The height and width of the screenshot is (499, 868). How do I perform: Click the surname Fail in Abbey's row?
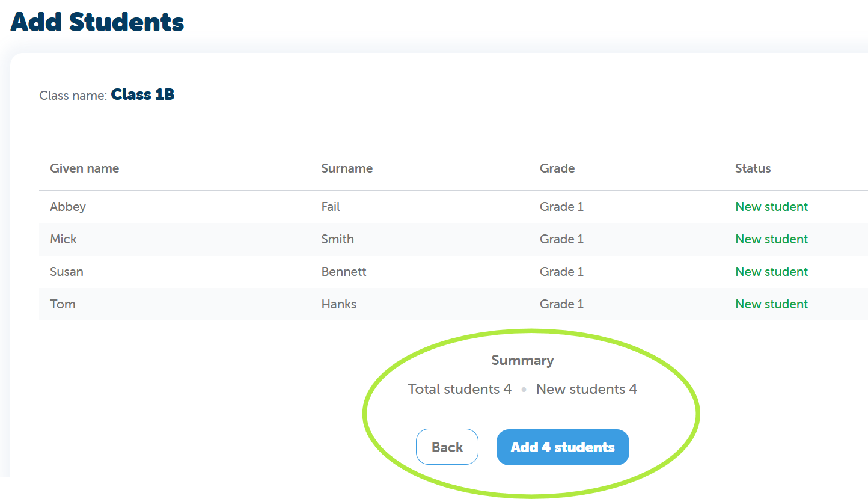[x=331, y=207]
